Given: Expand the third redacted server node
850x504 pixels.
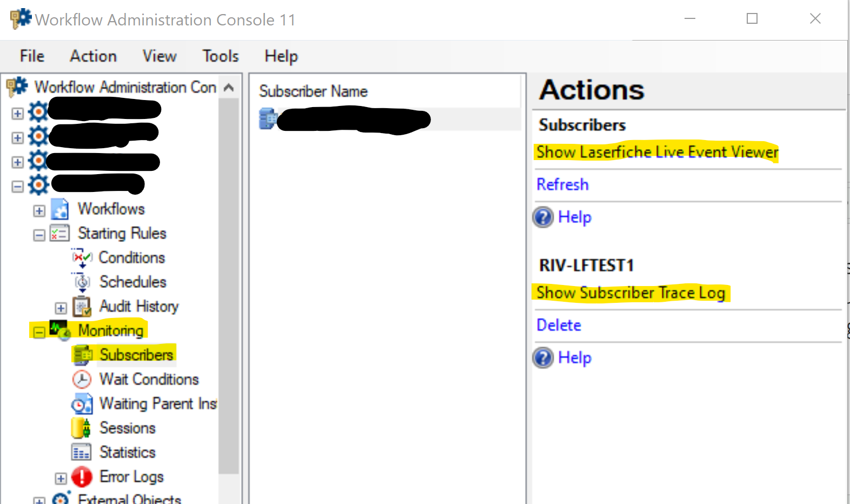Looking at the screenshot, I should [17, 162].
